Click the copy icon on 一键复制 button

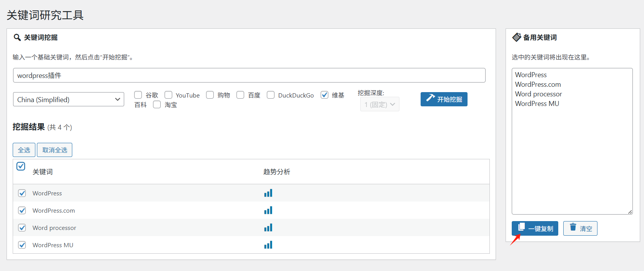tap(521, 228)
